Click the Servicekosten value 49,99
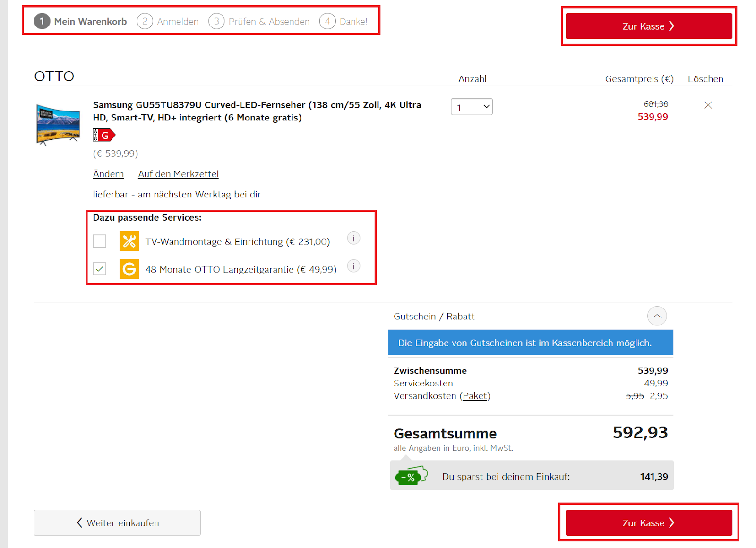This screenshot has width=756, height=548. pyautogui.click(x=656, y=383)
